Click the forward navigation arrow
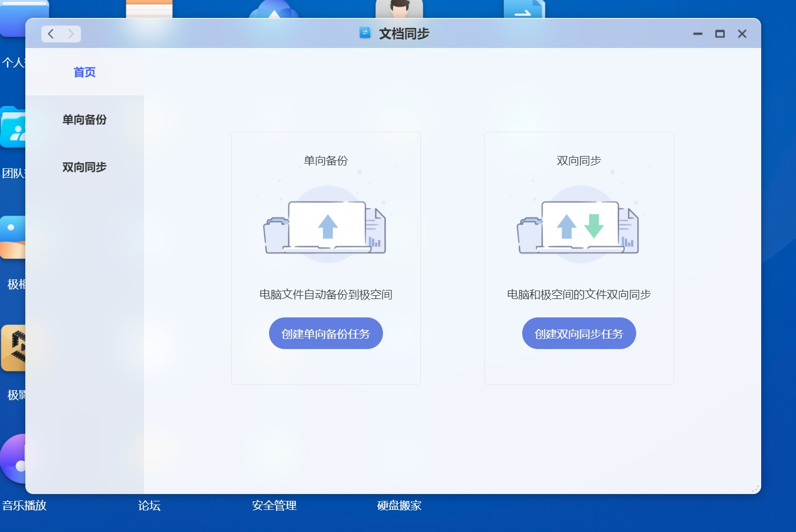This screenshot has width=796, height=532. [x=70, y=33]
